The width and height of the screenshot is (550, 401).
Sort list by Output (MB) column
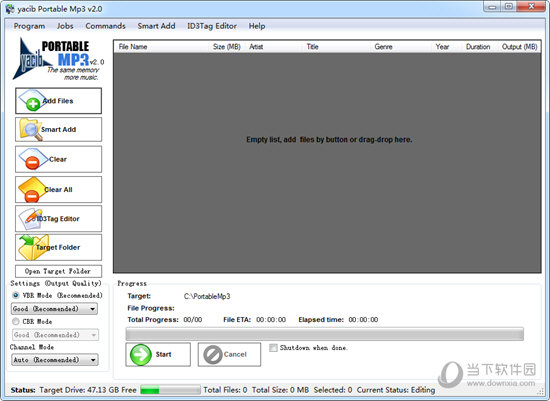(519, 47)
